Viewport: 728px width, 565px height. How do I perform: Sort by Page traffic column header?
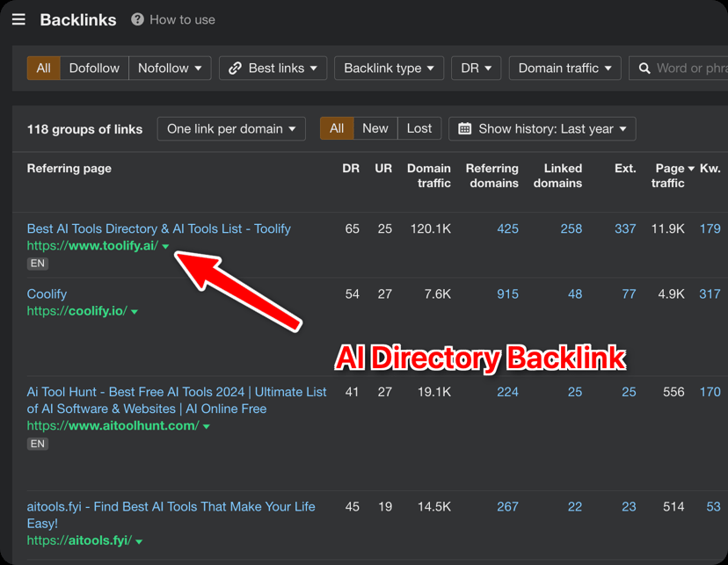pyautogui.click(x=673, y=175)
